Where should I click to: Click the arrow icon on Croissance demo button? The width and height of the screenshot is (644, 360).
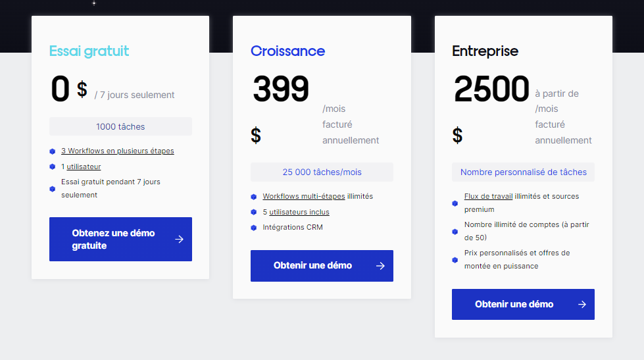point(380,266)
